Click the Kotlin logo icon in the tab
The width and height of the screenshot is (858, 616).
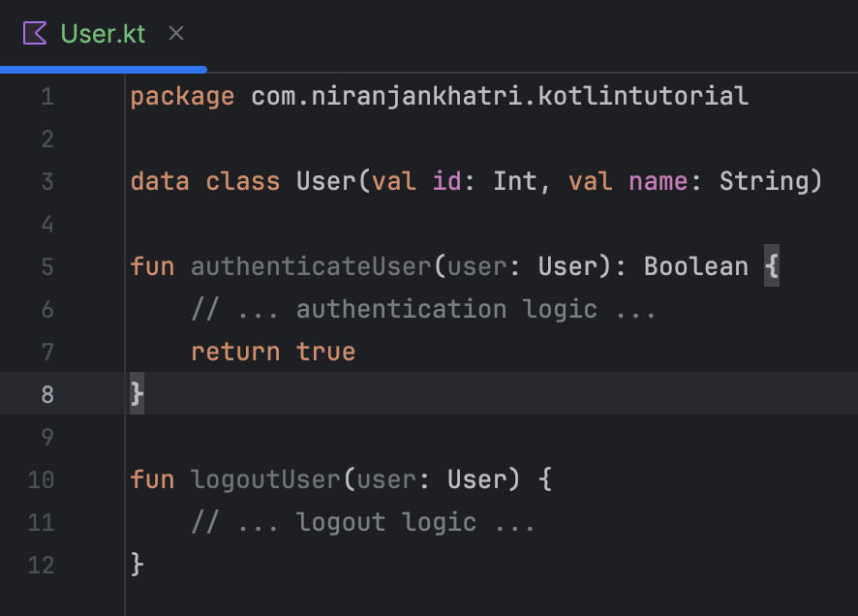tap(34, 33)
